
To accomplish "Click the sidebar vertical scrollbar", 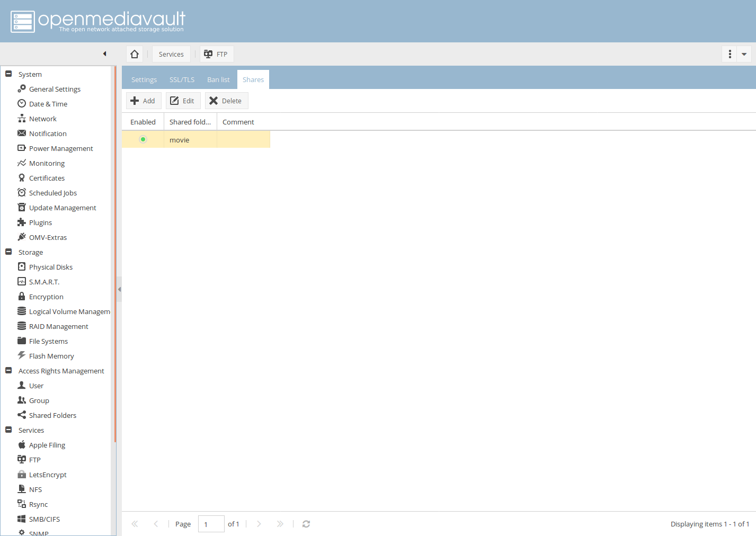I will pos(115,254).
